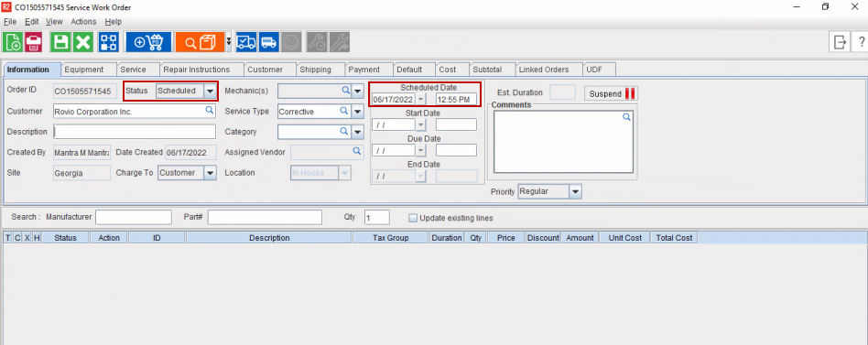
Task: Open the Edit menu
Action: (31, 22)
